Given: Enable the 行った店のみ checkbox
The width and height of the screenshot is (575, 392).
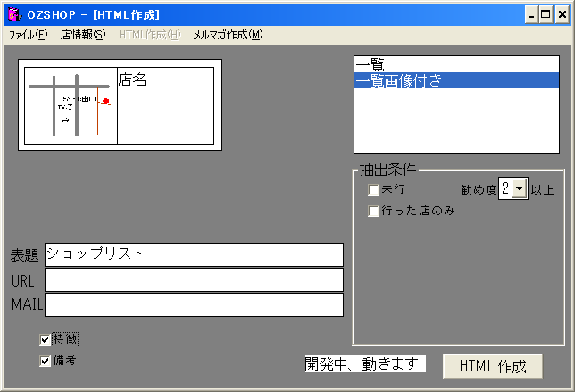Looking at the screenshot, I should (374, 212).
